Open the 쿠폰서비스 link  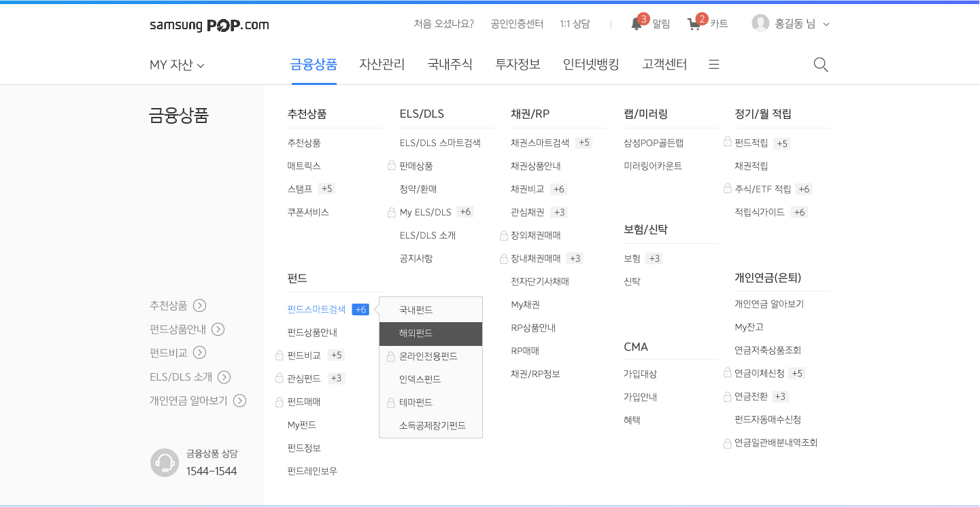pos(308,212)
